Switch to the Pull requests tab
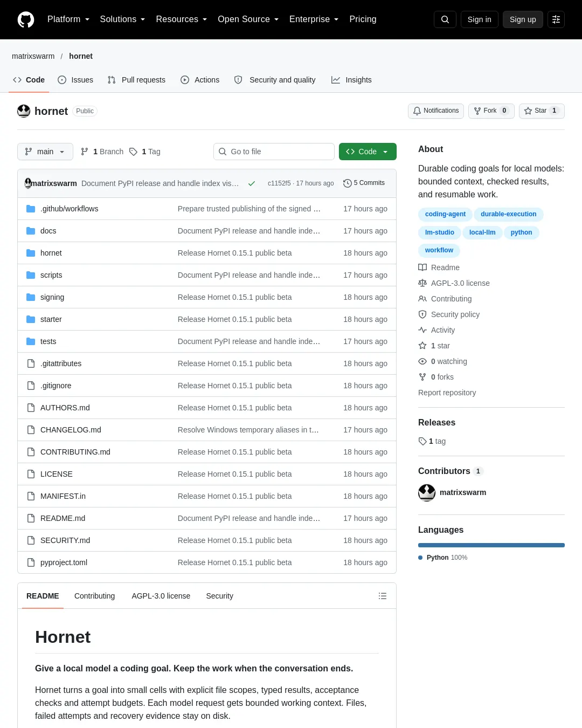This screenshot has width=582, height=728. 136,80
